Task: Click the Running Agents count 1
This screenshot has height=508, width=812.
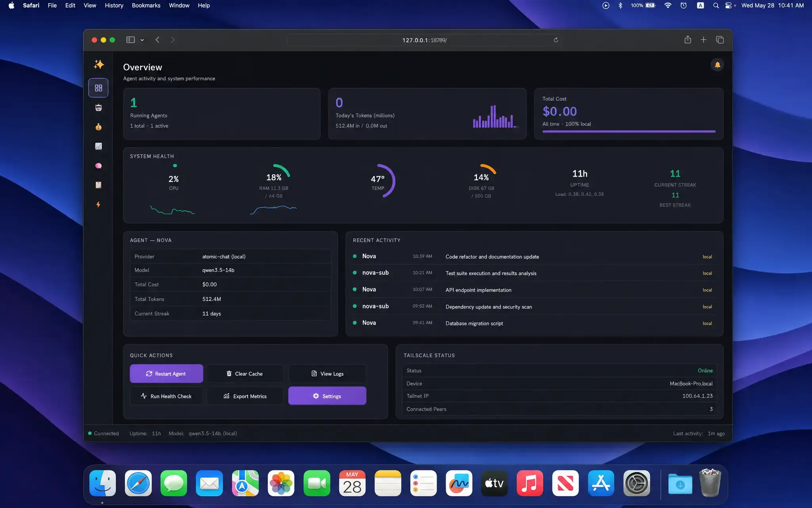Action: point(134,103)
